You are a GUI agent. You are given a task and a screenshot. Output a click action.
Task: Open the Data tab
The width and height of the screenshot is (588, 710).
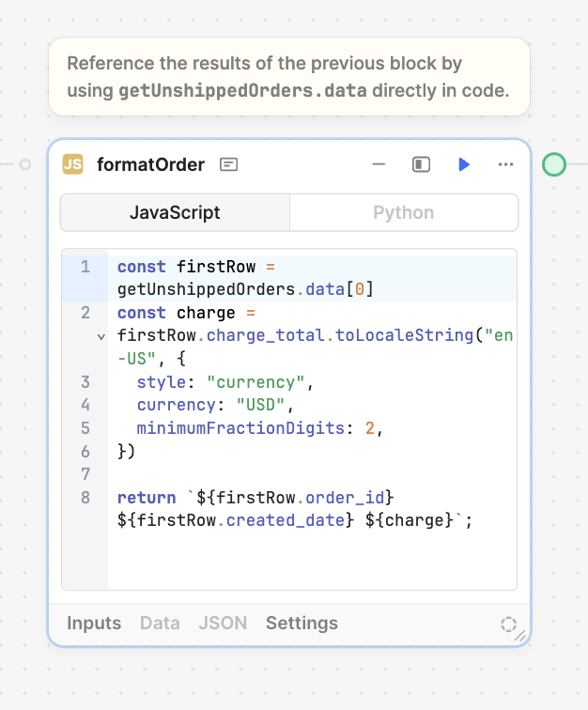point(160,623)
